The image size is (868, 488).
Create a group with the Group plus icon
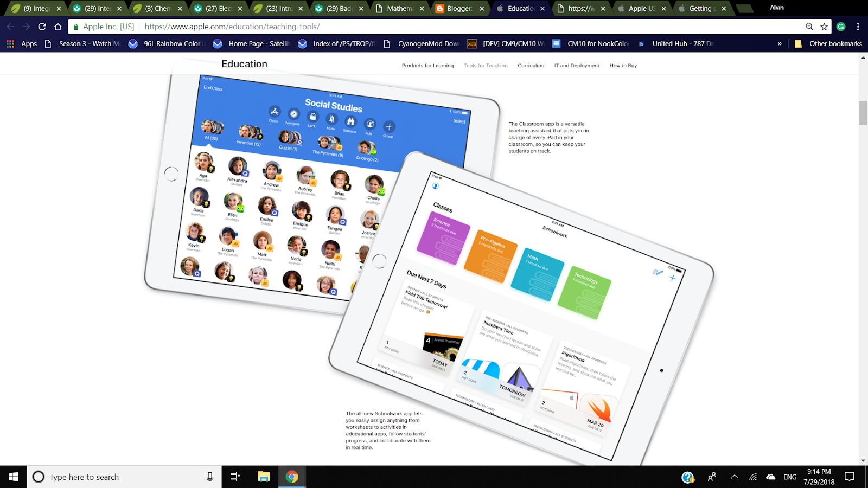(x=388, y=126)
